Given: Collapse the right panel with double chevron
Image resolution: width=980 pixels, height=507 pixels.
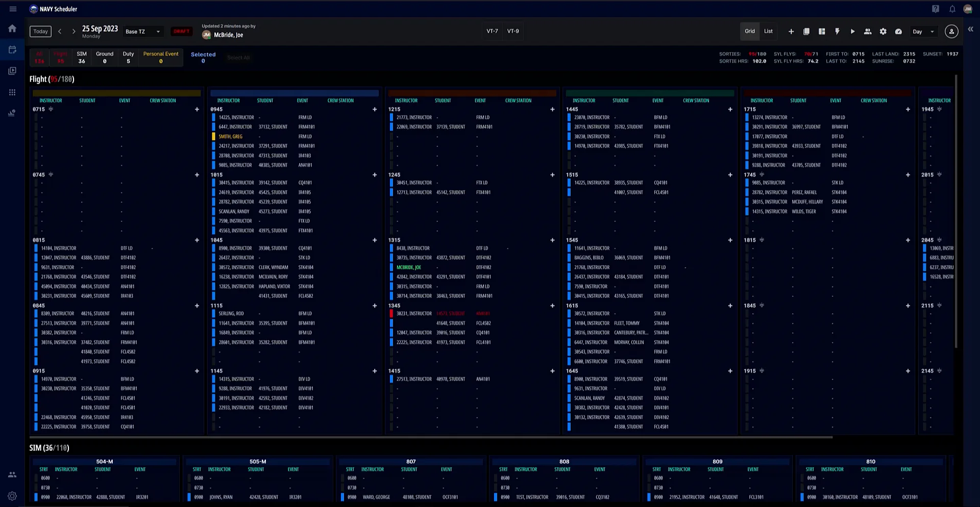Looking at the screenshot, I should point(970,30).
